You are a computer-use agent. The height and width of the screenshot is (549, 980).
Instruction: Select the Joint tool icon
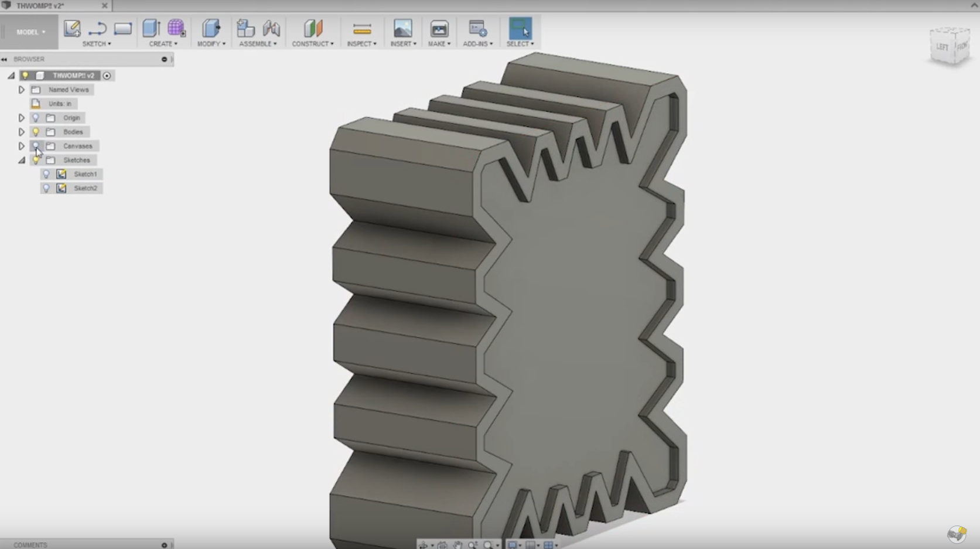point(271,28)
